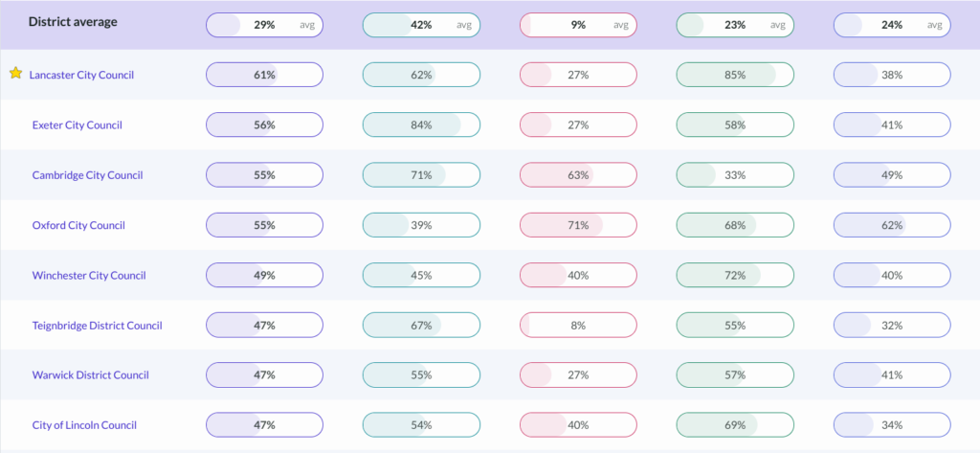The width and height of the screenshot is (980, 453).
Task: Click Lancaster's 85% green score bar
Action: click(x=735, y=75)
